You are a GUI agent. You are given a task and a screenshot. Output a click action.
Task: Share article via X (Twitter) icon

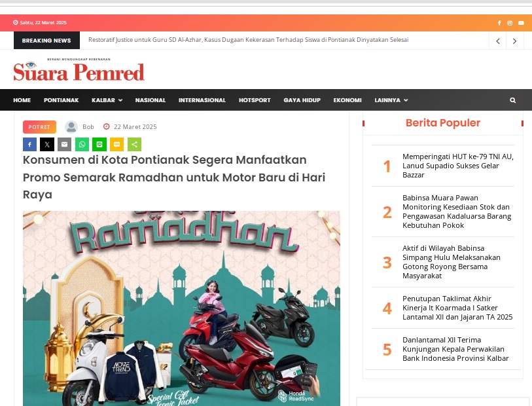click(47, 144)
